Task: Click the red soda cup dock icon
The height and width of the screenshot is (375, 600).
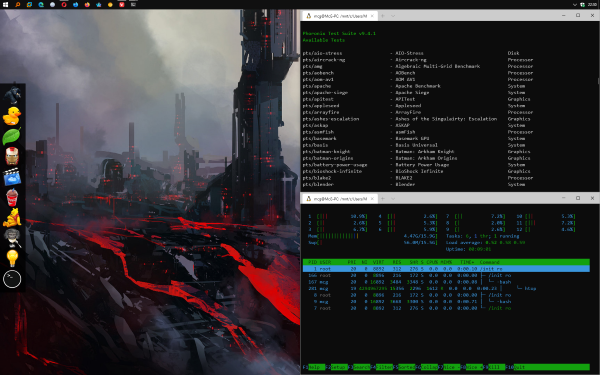Action: [12, 197]
